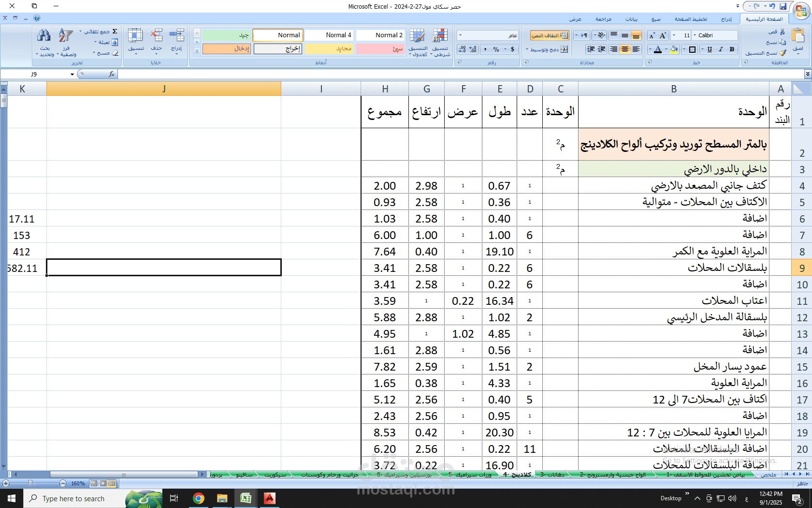Open Merge and Center (دمج وتوسيط) dropdown

pos(527,49)
